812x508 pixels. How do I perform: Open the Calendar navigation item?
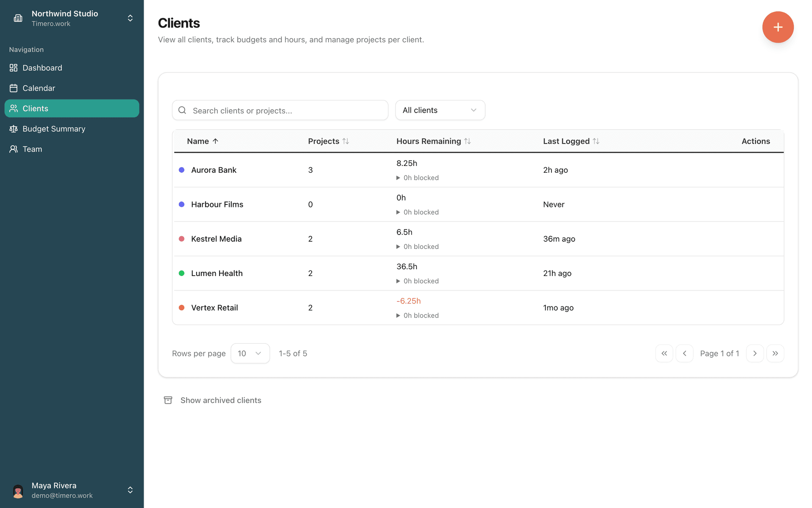[72, 88]
